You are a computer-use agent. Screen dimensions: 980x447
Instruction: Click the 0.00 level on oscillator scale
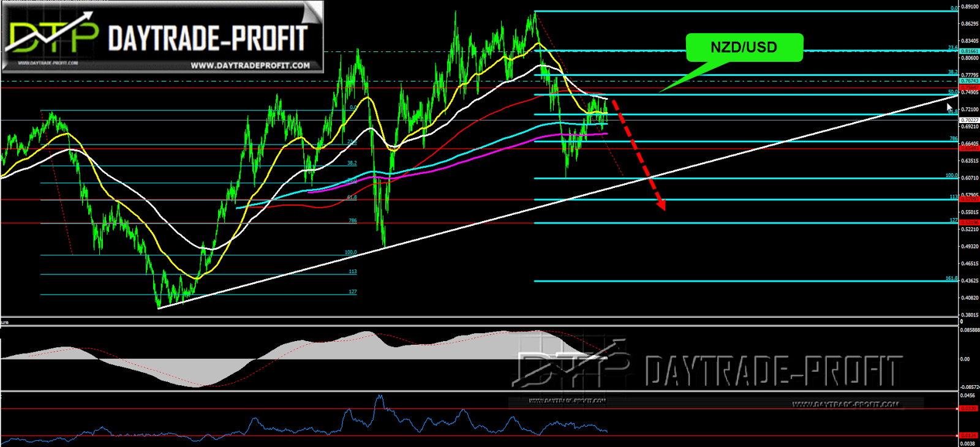(965, 359)
